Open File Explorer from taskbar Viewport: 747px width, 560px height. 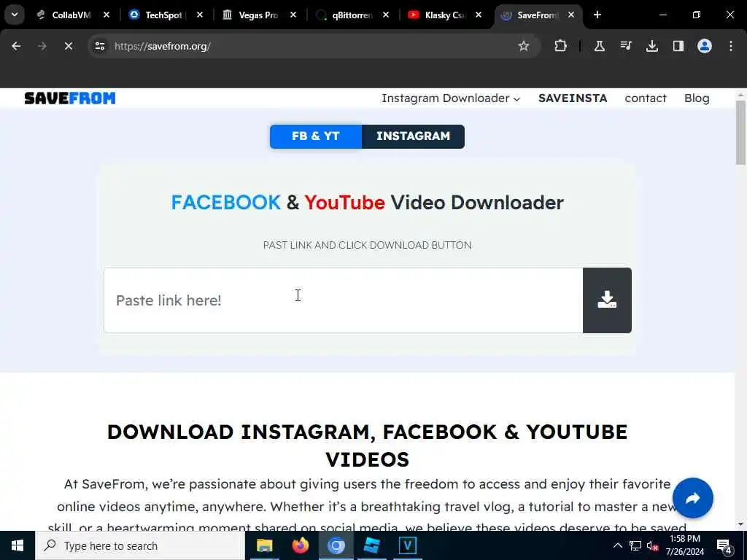click(264, 545)
